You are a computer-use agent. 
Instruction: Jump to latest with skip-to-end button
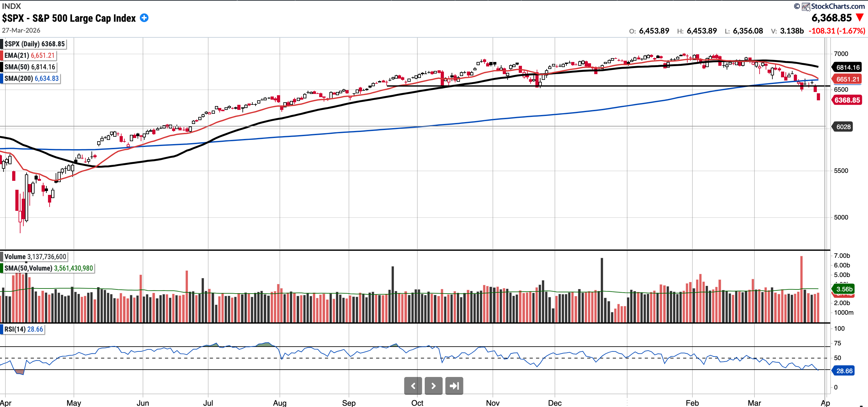tap(454, 386)
